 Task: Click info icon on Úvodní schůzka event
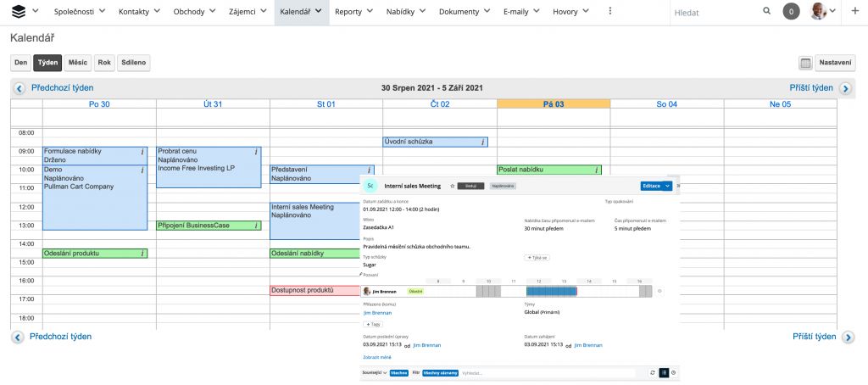pyautogui.click(x=482, y=142)
